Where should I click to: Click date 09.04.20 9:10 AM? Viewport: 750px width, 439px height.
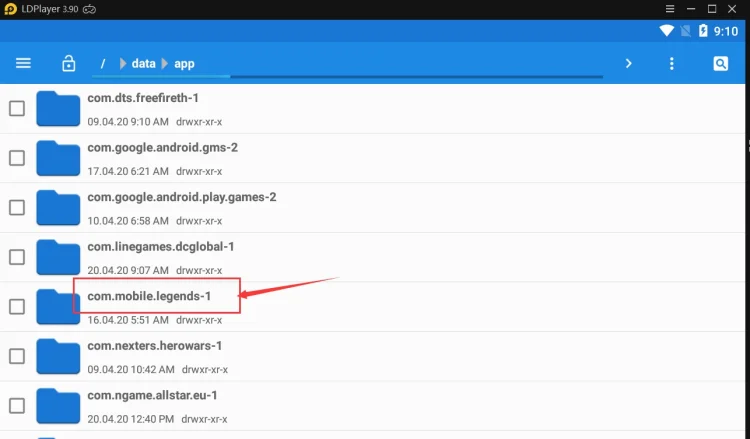point(128,122)
